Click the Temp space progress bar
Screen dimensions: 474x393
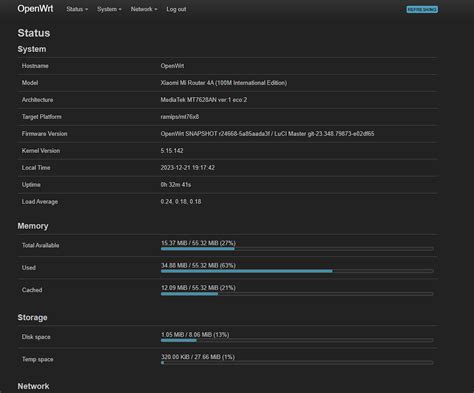[x=297, y=363]
